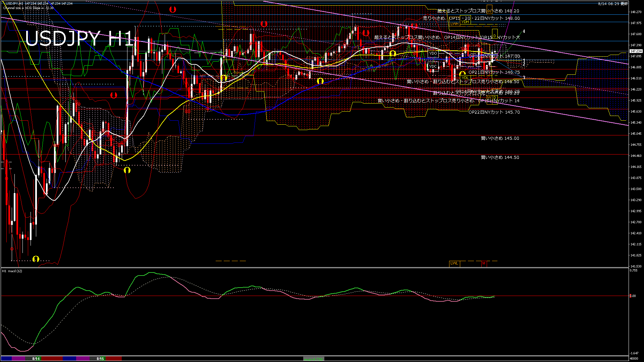Click the 8/14 date label on timeline
Image resolution: width=644 pixels, height=362 pixels.
pos(36,359)
